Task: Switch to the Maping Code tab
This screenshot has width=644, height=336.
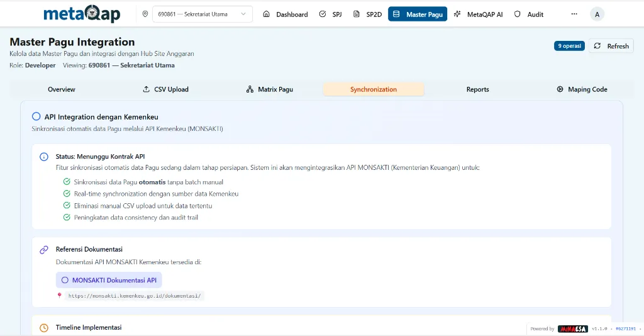Action: [582, 89]
